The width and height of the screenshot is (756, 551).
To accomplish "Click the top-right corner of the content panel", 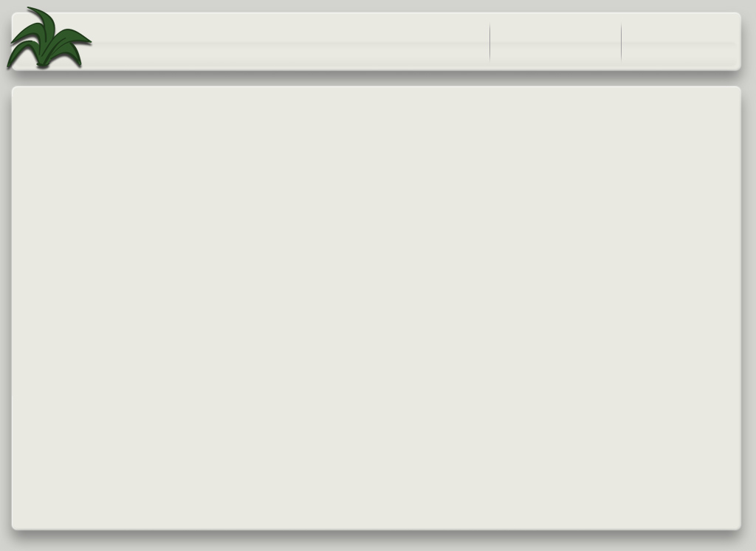I will click(738, 89).
